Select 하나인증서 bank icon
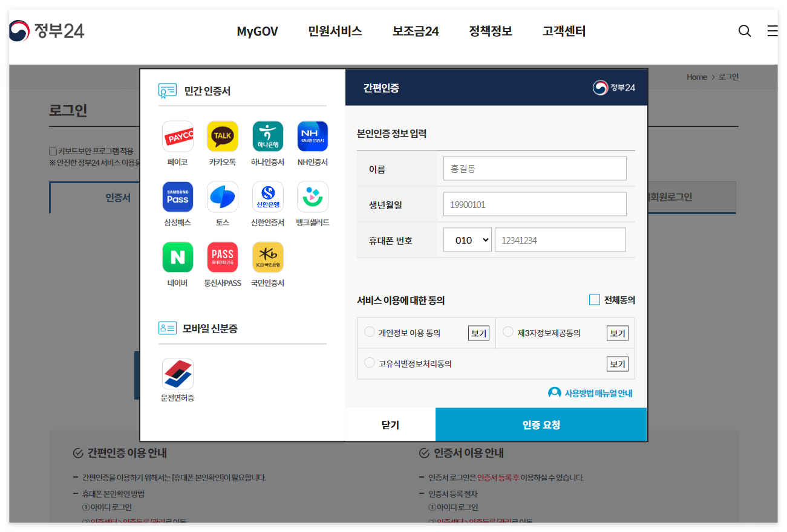This screenshot has height=532, width=787. pyautogui.click(x=267, y=136)
